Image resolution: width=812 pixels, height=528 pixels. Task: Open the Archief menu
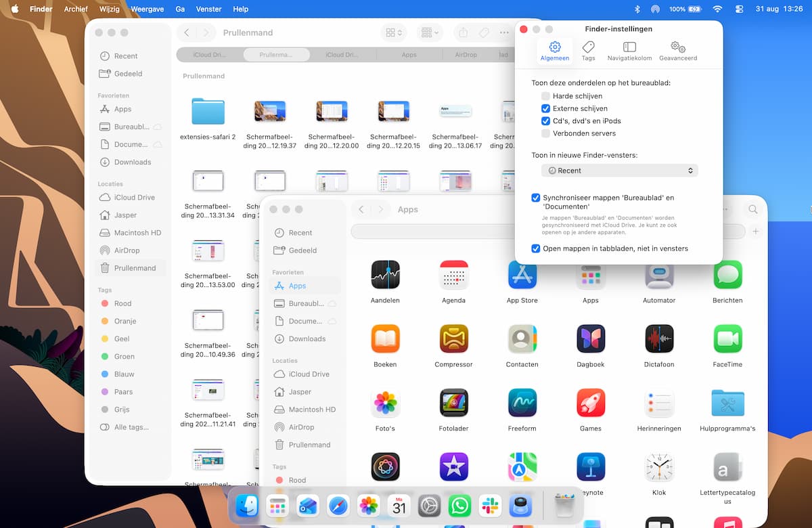(76, 9)
